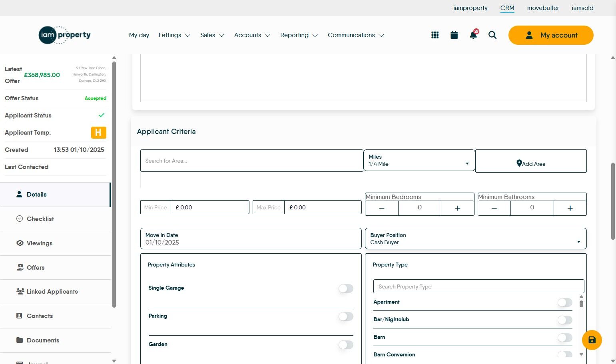This screenshot has height=364, width=616.
Task: Go to My day page
Action: pyautogui.click(x=139, y=35)
